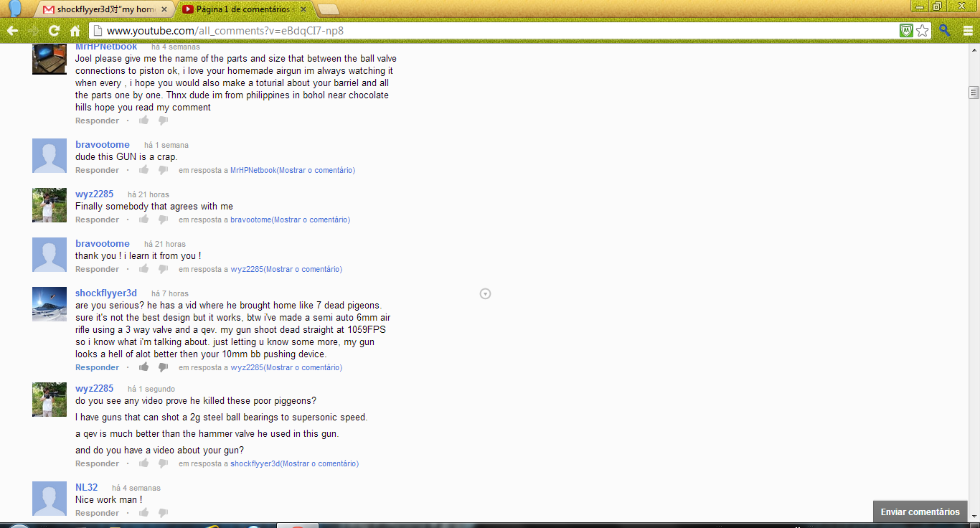Click 'Responder' under NL32's comment

(x=97, y=513)
